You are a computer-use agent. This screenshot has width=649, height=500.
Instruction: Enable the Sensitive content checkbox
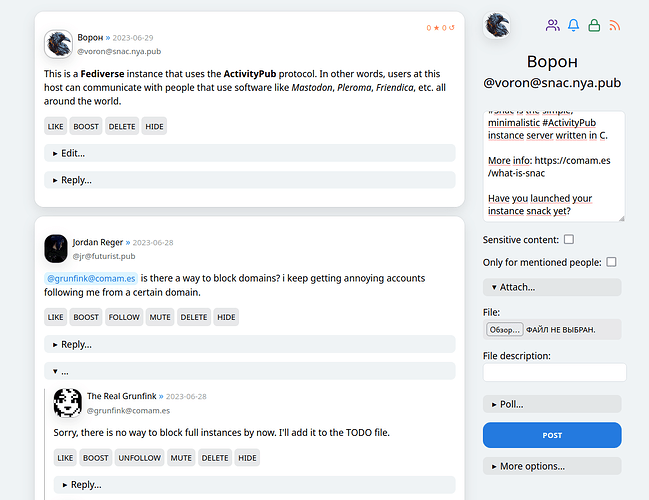(569, 240)
